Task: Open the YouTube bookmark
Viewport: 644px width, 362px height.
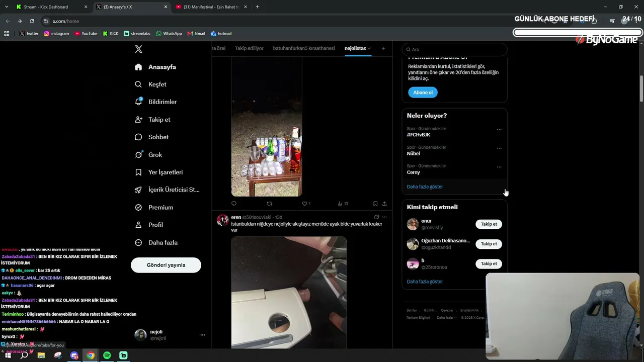Action: pos(86,34)
